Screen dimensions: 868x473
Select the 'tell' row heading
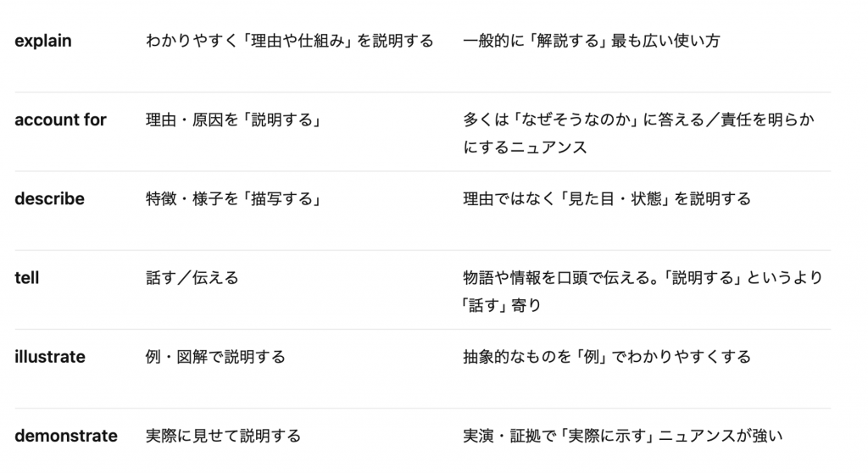click(x=26, y=277)
